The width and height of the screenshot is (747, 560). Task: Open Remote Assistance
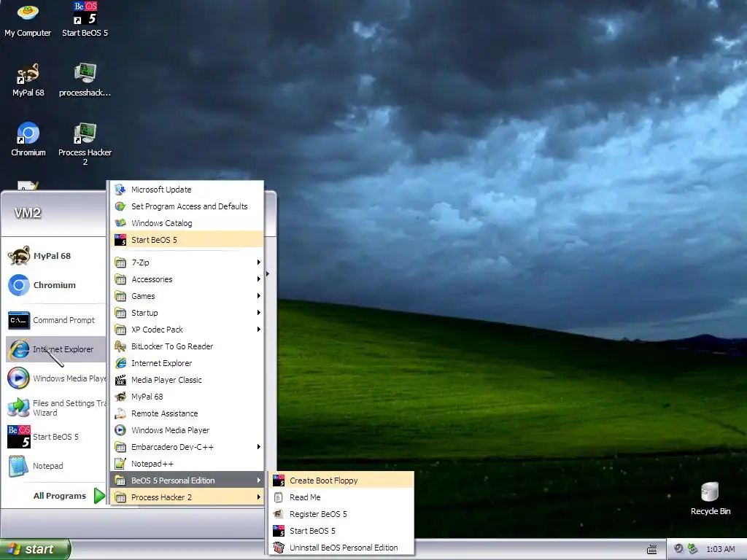coord(187,413)
